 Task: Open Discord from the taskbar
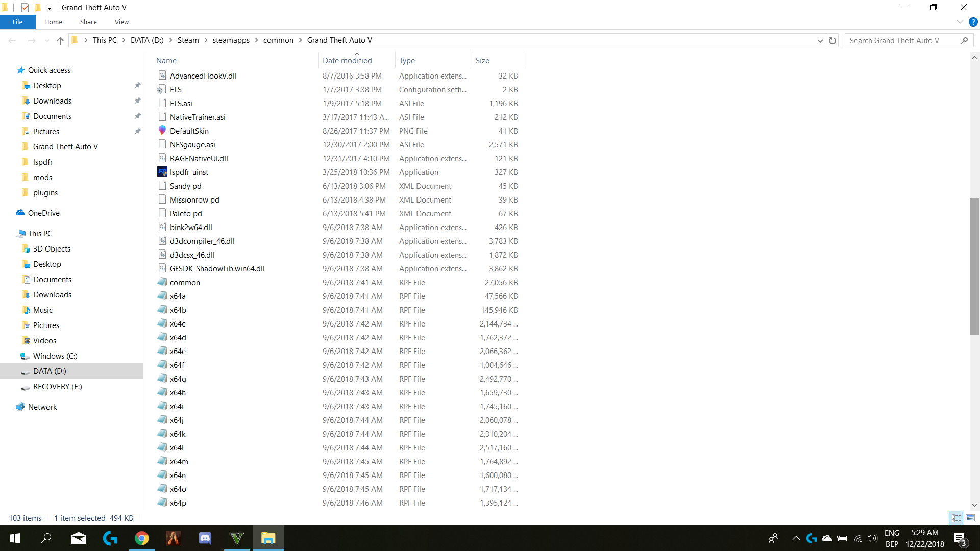pyautogui.click(x=205, y=538)
